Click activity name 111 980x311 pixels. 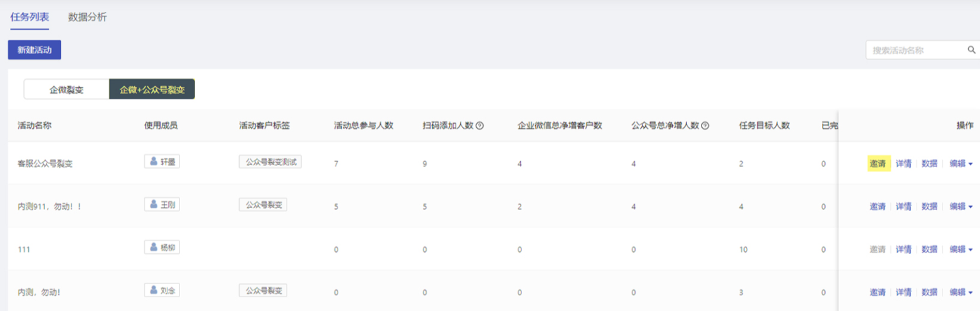click(24, 249)
